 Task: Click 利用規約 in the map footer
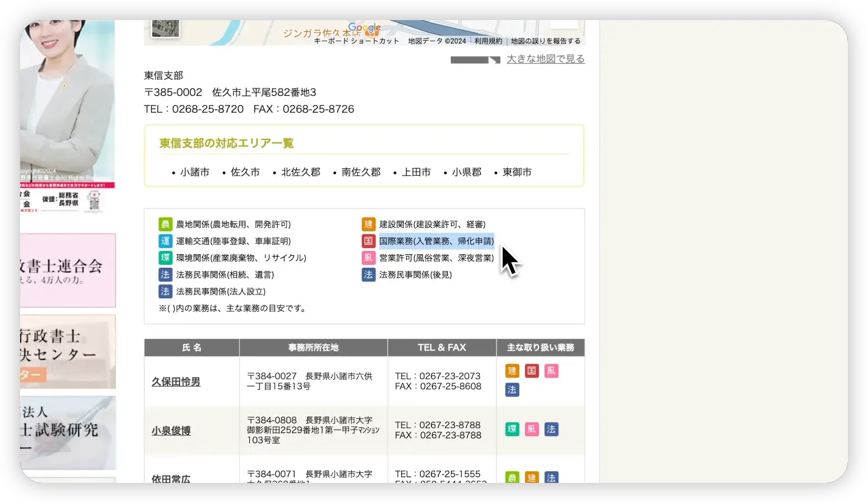(x=488, y=41)
